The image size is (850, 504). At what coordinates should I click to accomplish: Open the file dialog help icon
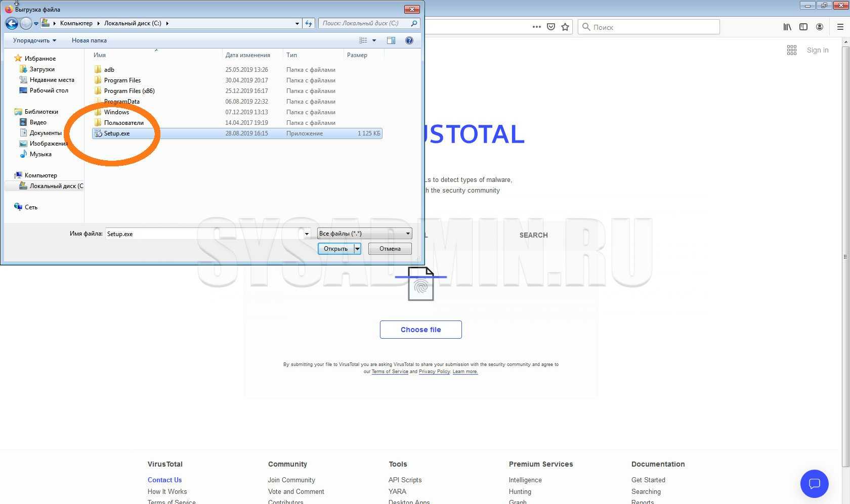[x=409, y=40]
